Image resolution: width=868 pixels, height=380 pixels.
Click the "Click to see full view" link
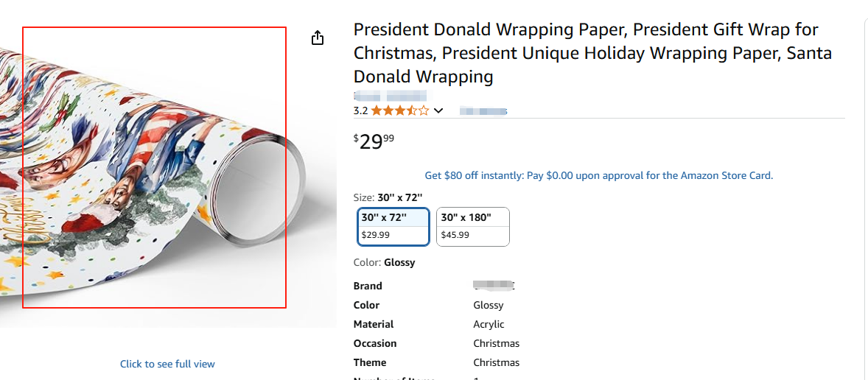coord(167,364)
